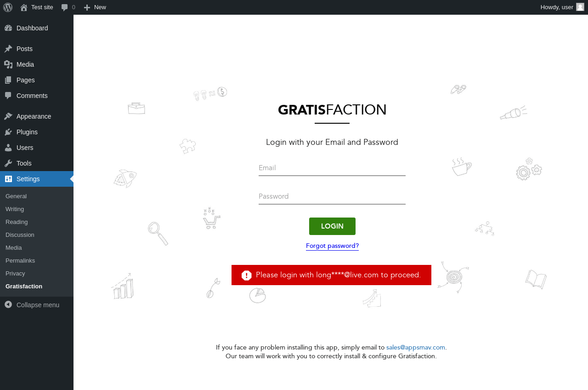
Task: Click the WordPress logo icon
Action: click(x=8, y=7)
